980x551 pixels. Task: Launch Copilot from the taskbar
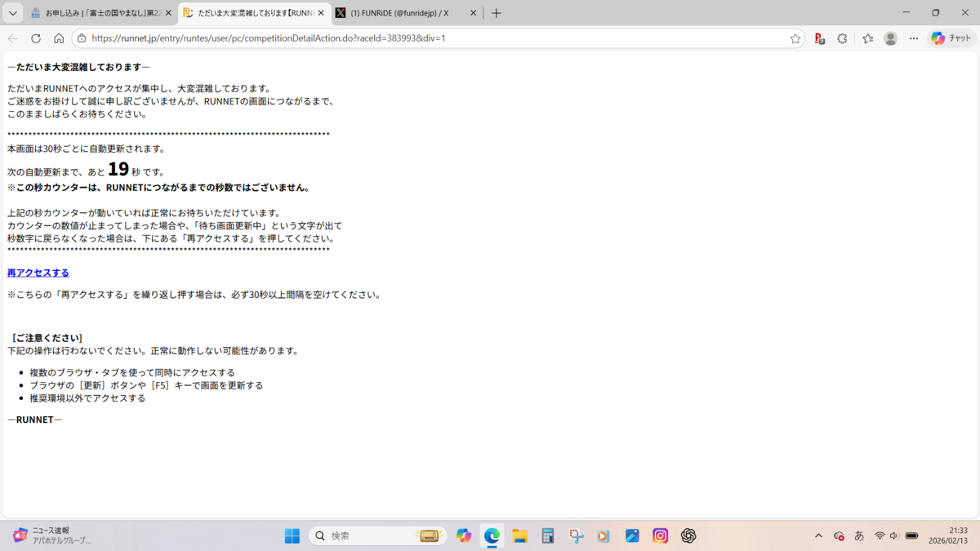click(464, 535)
